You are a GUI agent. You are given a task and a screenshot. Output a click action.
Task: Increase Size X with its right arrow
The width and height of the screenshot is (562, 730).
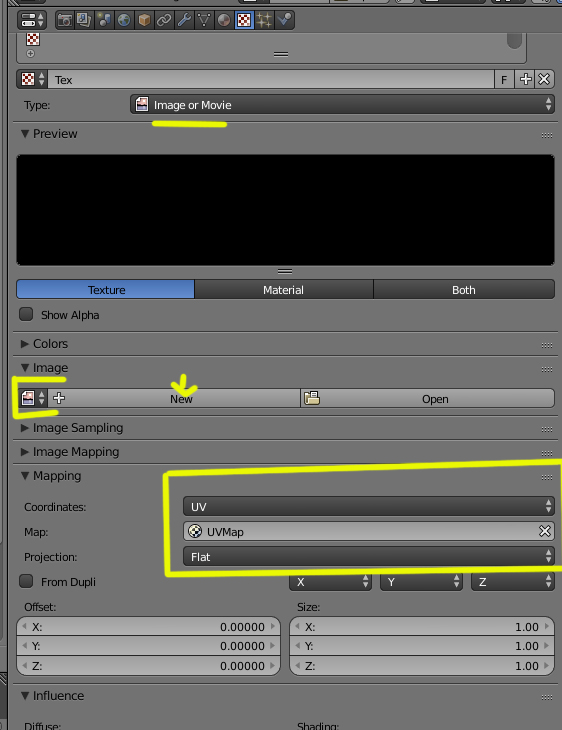[547, 627]
